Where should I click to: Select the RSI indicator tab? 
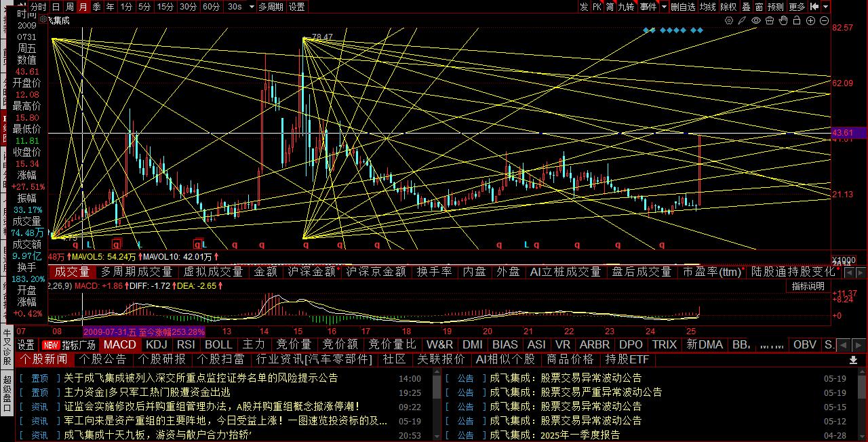click(x=186, y=344)
